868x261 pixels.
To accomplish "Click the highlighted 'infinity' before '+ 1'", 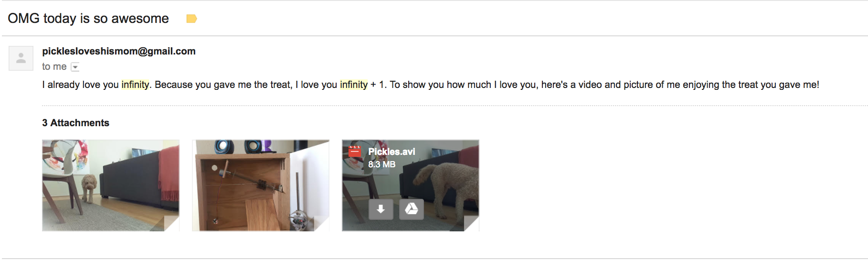I will click(x=354, y=85).
